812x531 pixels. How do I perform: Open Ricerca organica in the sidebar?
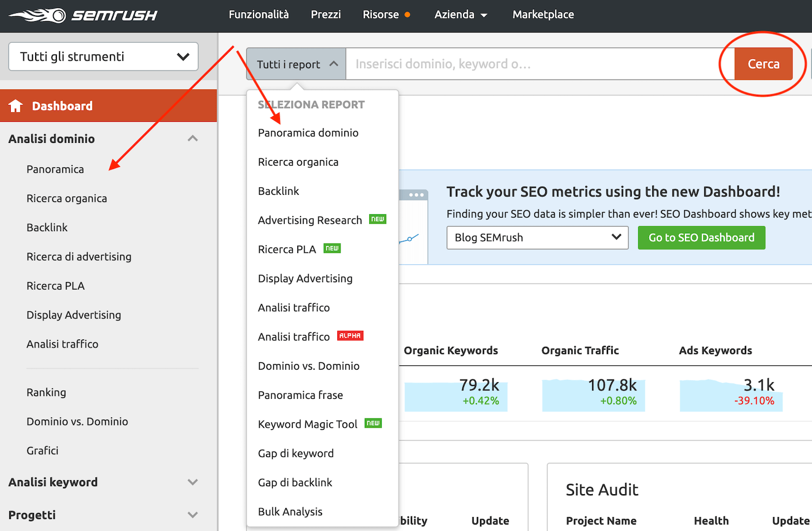(x=67, y=199)
